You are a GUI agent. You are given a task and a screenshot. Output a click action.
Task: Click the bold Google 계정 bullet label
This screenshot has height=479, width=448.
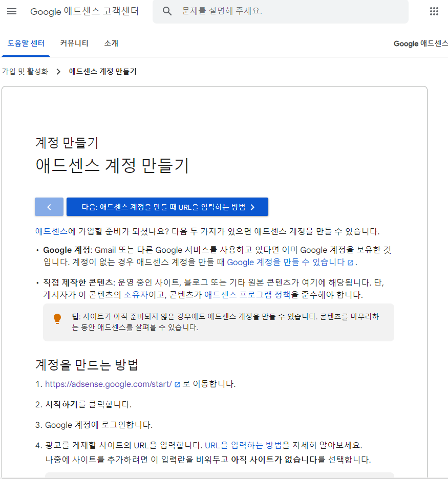click(x=67, y=250)
